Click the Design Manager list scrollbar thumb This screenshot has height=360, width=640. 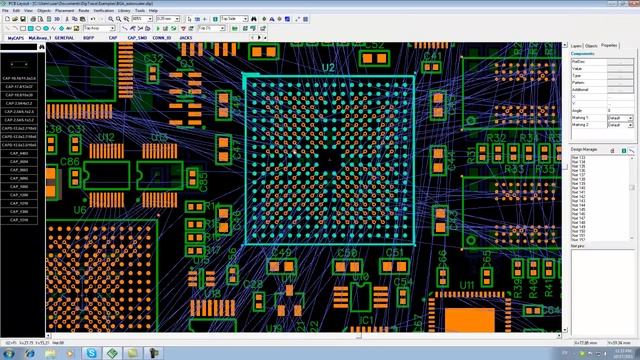631,187
